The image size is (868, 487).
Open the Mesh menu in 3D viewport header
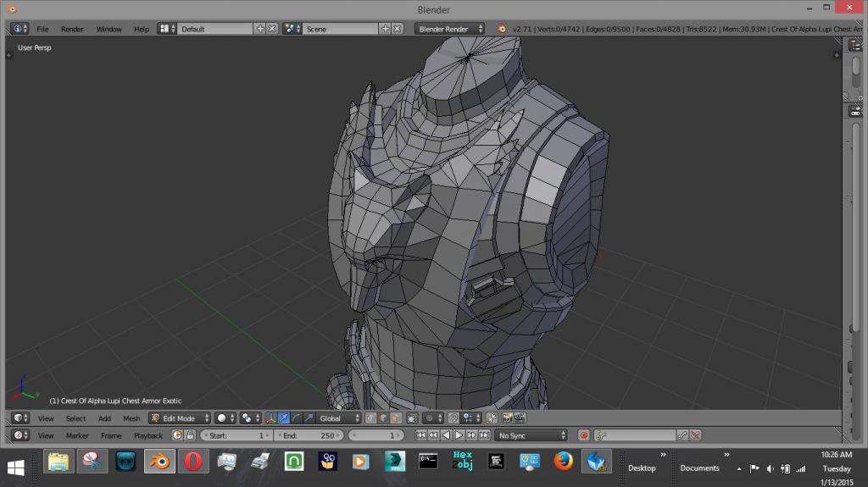pyautogui.click(x=131, y=418)
